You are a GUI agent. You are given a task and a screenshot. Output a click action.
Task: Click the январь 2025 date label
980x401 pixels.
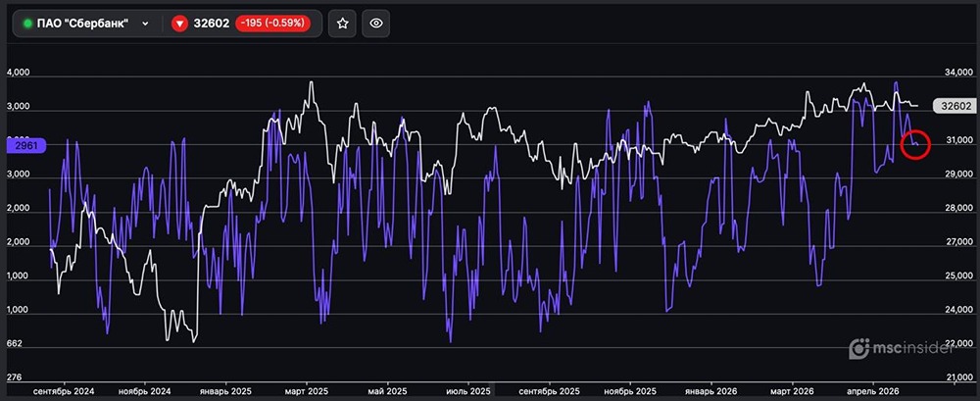pos(225,391)
